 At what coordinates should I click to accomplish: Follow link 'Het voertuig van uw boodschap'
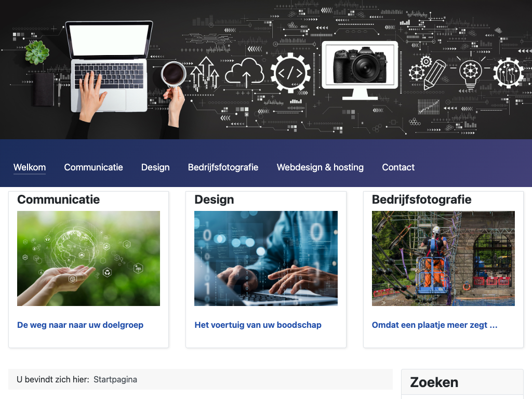(x=258, y=325)
